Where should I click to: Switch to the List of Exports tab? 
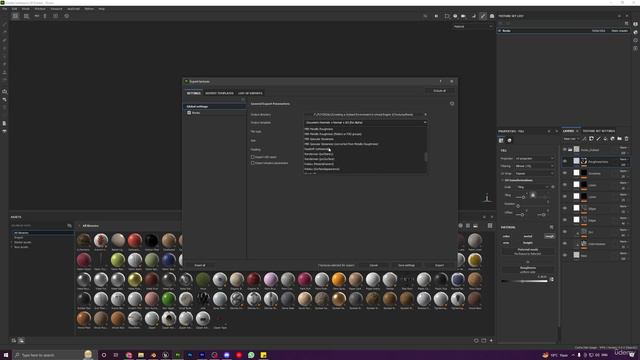pos(250,93)
